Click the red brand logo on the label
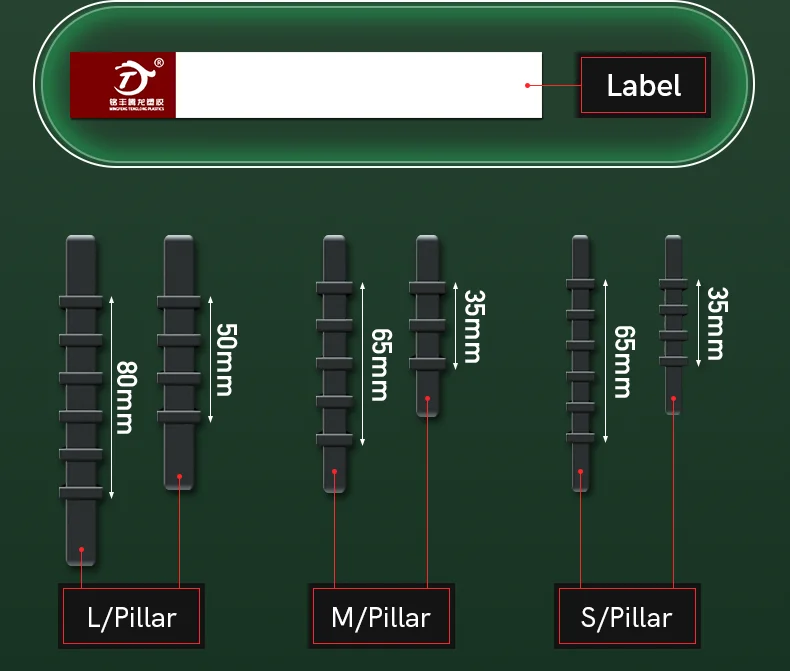Viewport: 790px width, 671px height. [x=122, y=85]
